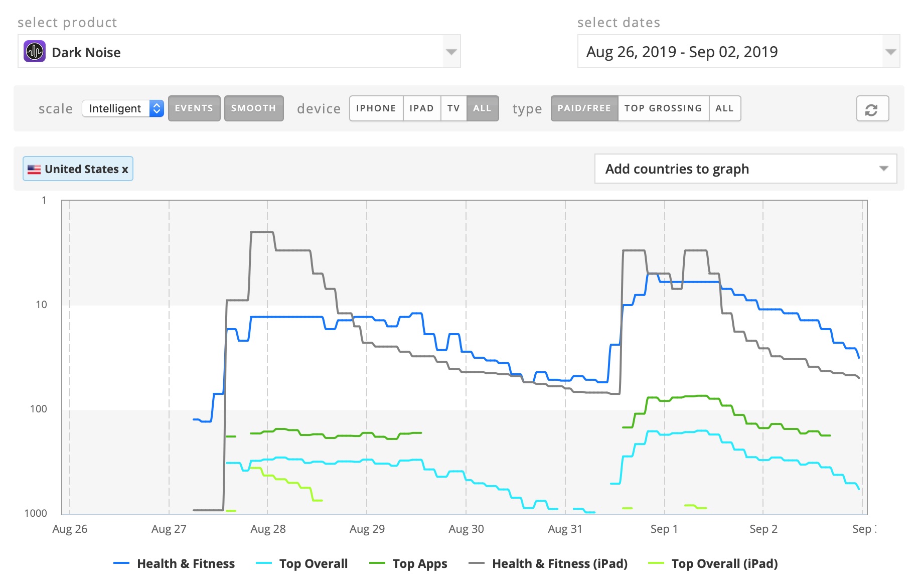
Task: Click the Aug 27 axis label
Action: 169,529
